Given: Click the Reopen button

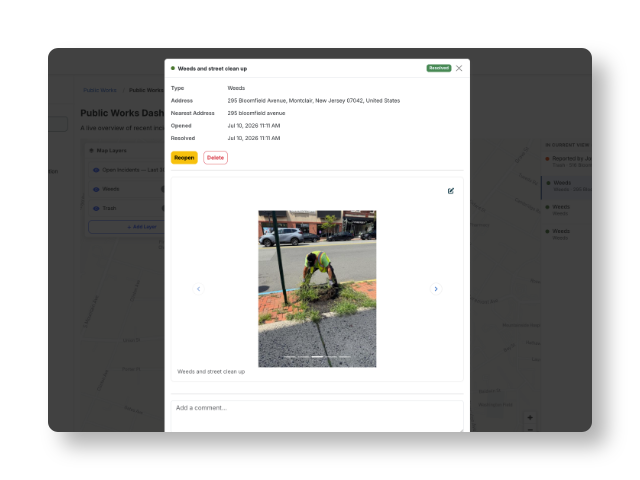Looking at the screenshot, I should point(184,158).
